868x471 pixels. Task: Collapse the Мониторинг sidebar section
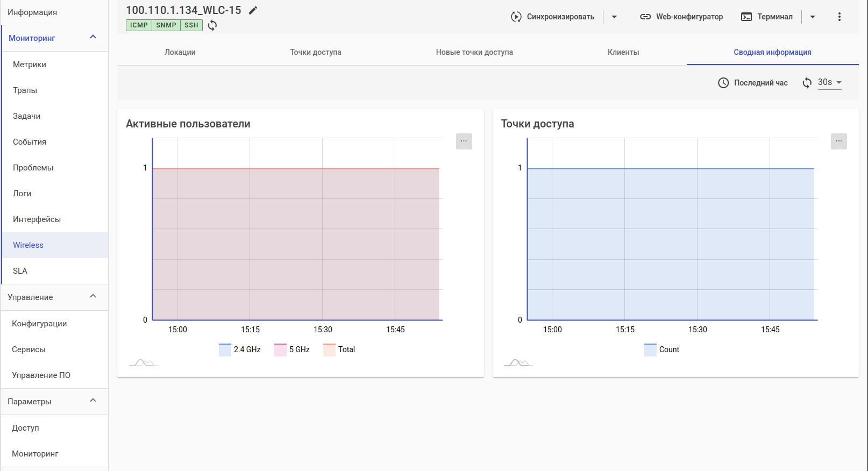point(93,38)
